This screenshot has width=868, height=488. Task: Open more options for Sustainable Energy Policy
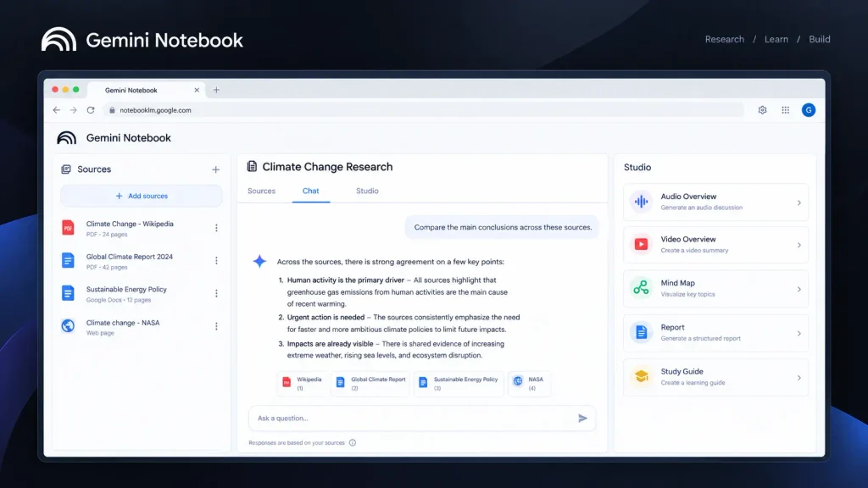click(x=216, y=293)
